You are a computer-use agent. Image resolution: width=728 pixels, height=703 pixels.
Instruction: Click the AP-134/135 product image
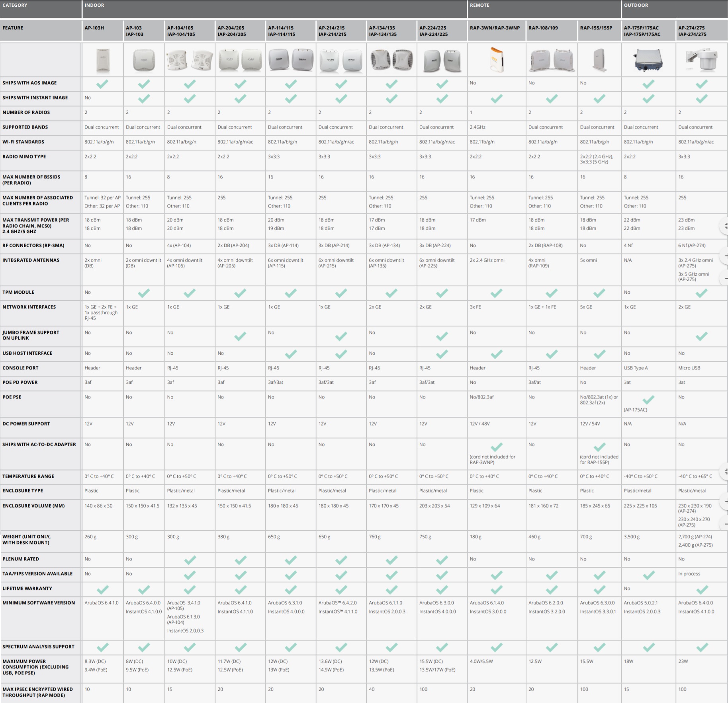pyautogui.click(x=391, y=60)
